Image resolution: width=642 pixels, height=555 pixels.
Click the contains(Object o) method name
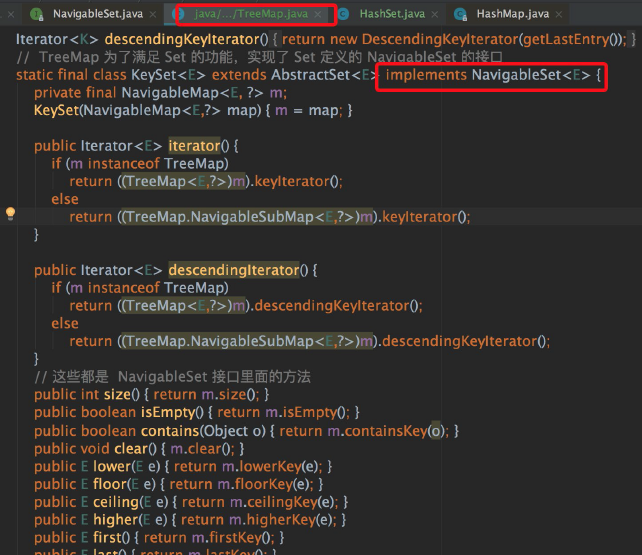point(170,431)
